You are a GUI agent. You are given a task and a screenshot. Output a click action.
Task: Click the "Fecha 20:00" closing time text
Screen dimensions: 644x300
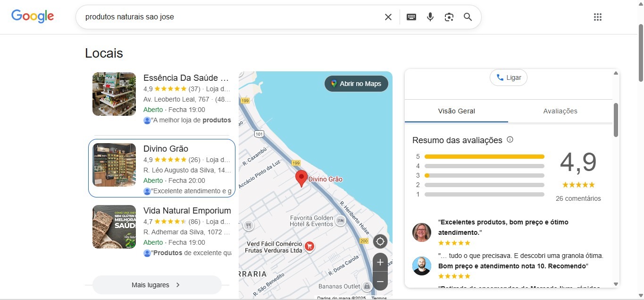coord(187,180)
